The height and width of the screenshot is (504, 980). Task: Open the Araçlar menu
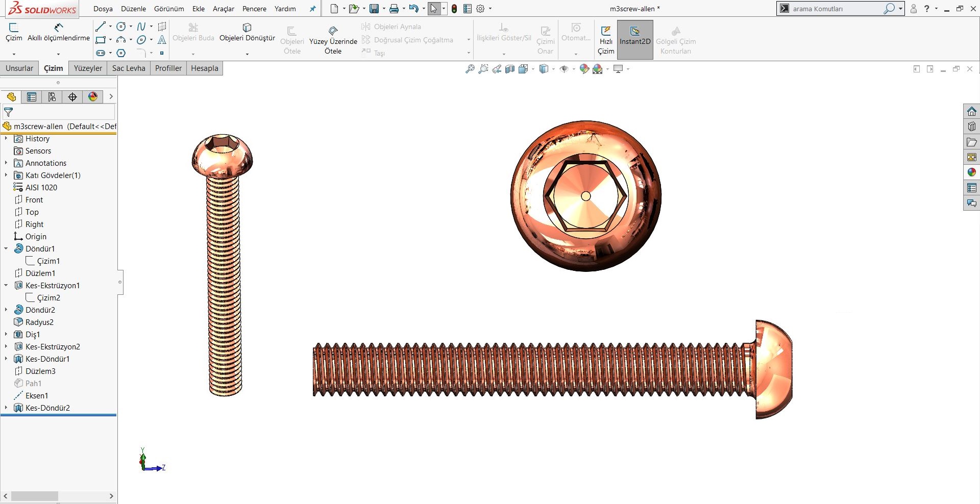(x=224, y=9)
